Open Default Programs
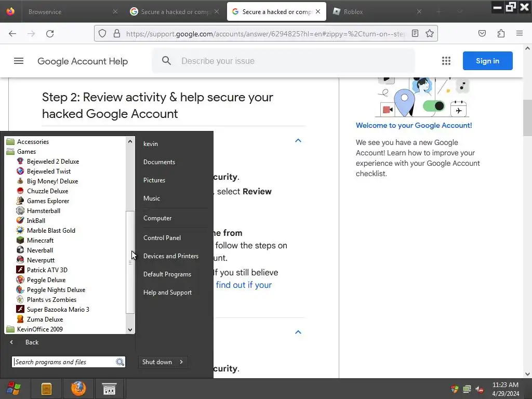Viewport: 532px width, 399px height. tap(167, 274)
